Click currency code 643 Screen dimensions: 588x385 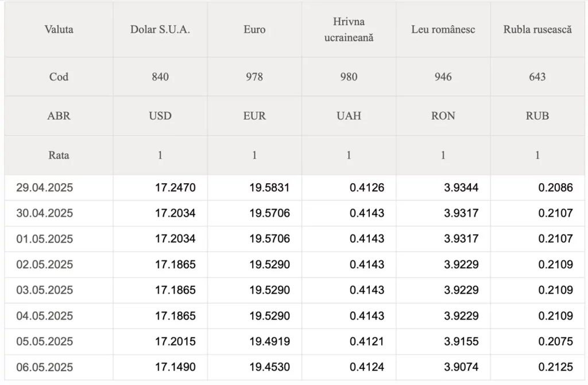pyautogui.click(x=537, y=76)
